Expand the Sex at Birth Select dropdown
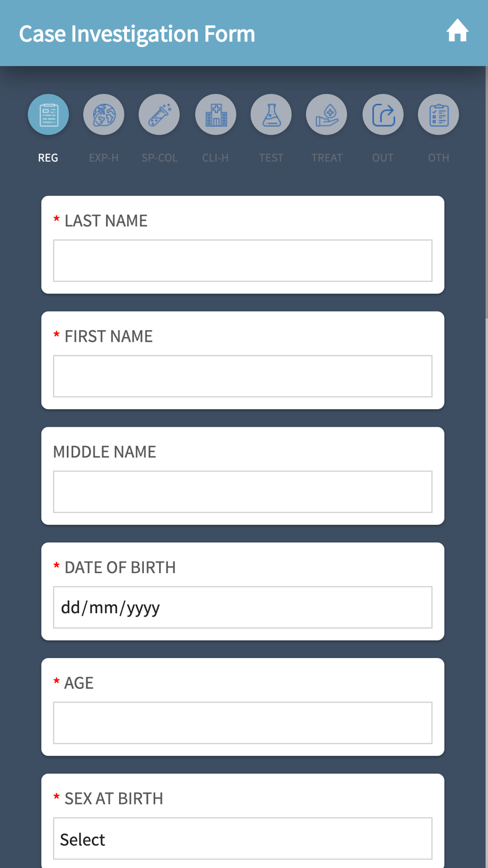Viewport: 488px width, 868px height. 243,839
